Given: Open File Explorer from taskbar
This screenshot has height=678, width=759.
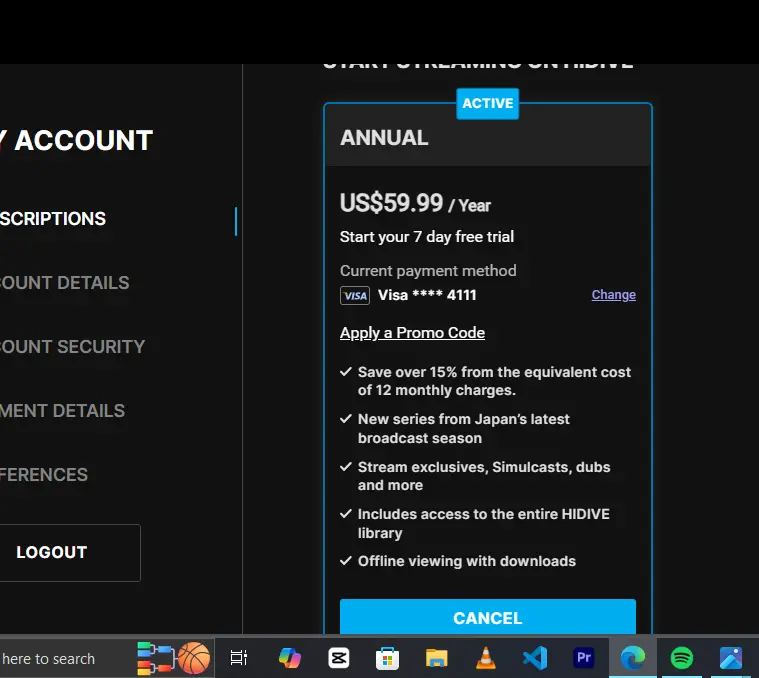Looking at the screenshot, I should tap(437, 658).
